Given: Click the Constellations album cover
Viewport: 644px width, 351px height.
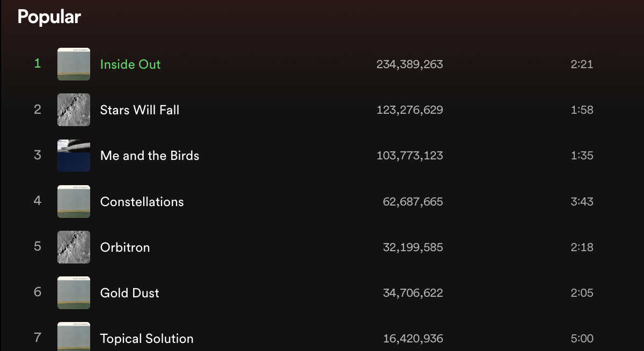Looking at the screenshot, I should pos(74,202).
